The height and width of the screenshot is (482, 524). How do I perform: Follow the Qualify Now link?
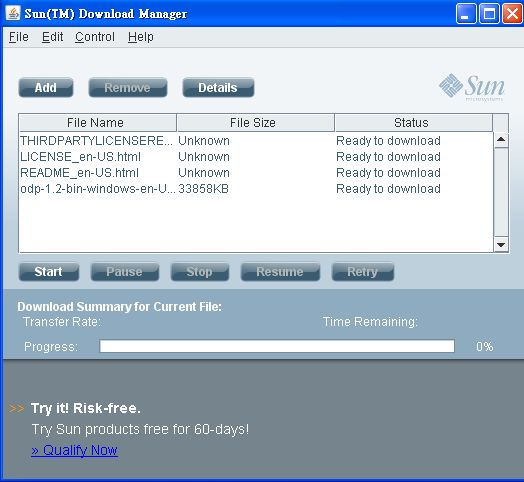[74, 450]
